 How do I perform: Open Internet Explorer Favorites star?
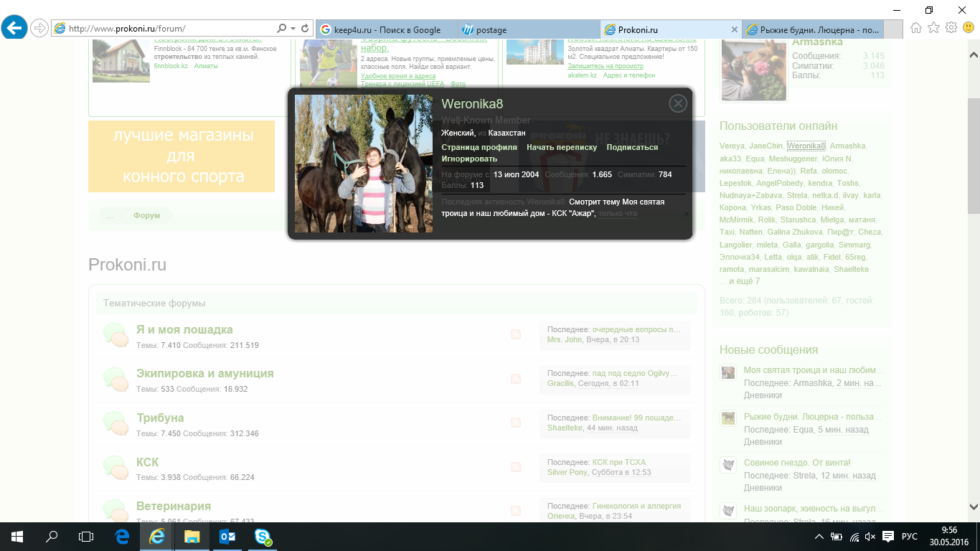pyautogui.click(x=933, y=28)
